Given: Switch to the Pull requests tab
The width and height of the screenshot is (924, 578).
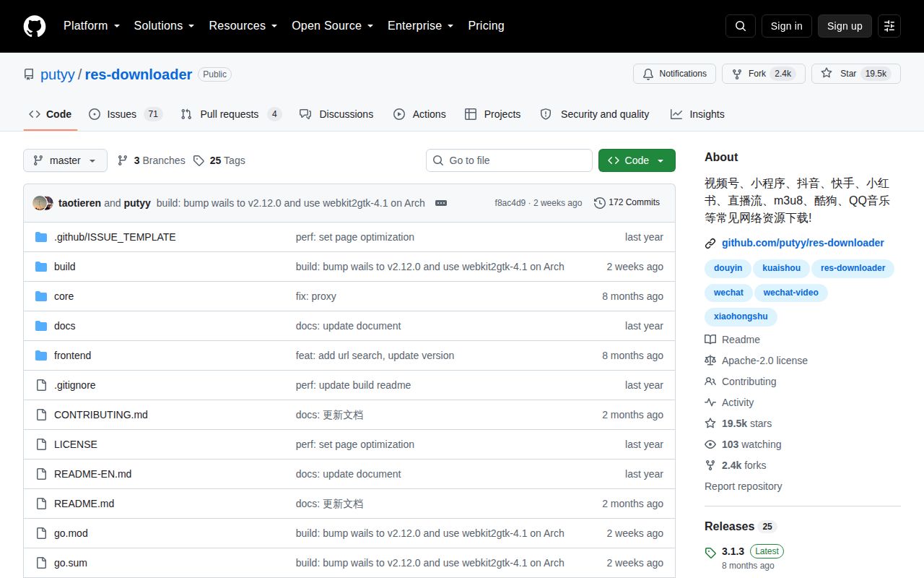Looking at the screenshot, I should (231, 114).
